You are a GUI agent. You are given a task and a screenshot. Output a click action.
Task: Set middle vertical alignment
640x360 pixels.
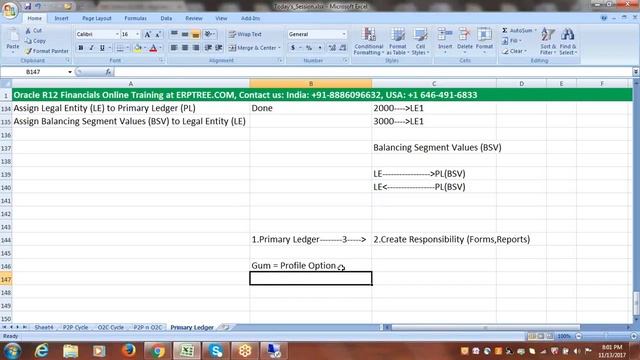tap(185, 34)
